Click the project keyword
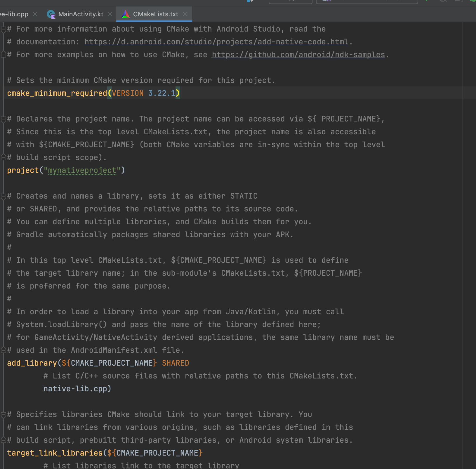The width and height of the screenshot is (476, 469). click(23, 170)
